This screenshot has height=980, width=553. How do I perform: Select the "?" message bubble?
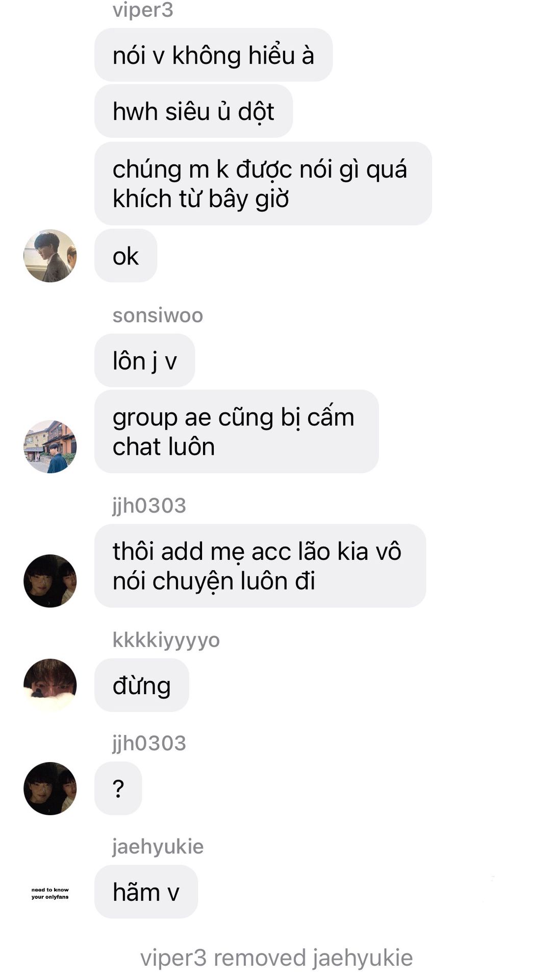118,789
